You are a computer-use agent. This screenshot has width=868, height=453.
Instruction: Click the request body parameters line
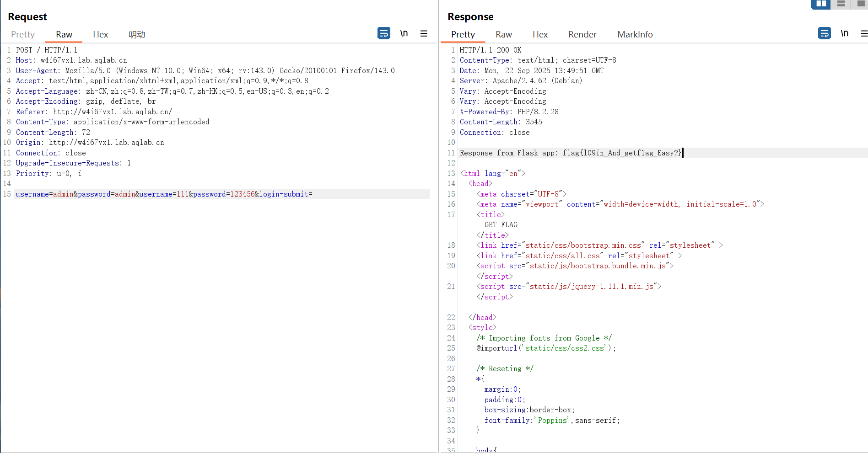coord(164,194)
